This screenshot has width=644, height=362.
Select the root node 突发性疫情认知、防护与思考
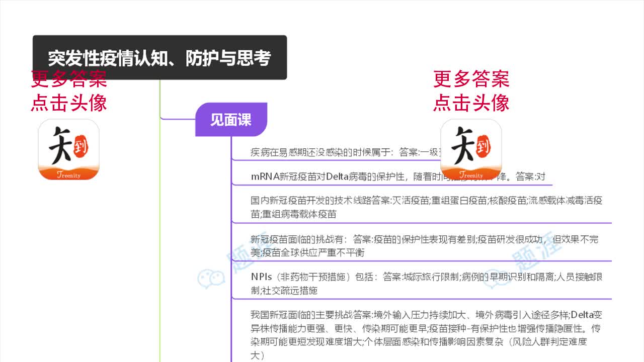pos(160,57)
